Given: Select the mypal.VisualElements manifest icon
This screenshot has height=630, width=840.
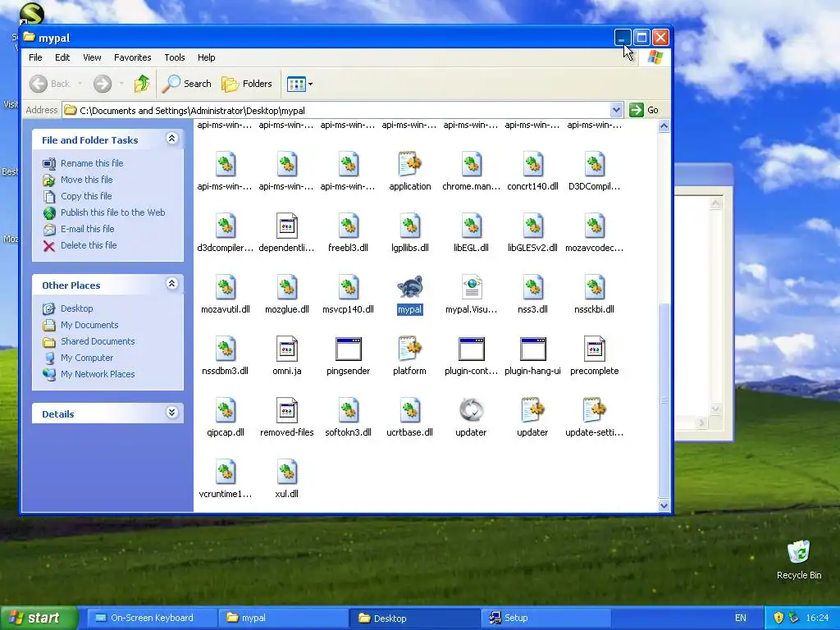Looking at the screenshot, I should (x=472, y=288).
